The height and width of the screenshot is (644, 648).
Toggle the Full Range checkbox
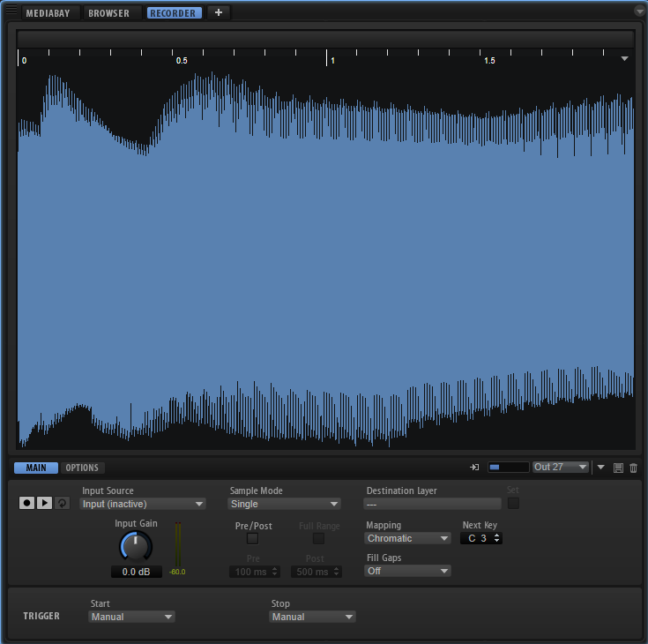(x=318, y=538)
